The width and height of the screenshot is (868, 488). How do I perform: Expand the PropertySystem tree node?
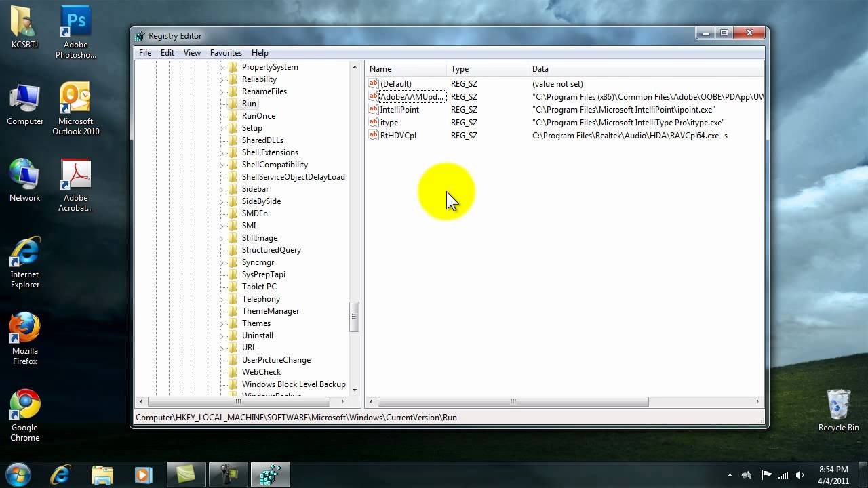tap(221, 67)
